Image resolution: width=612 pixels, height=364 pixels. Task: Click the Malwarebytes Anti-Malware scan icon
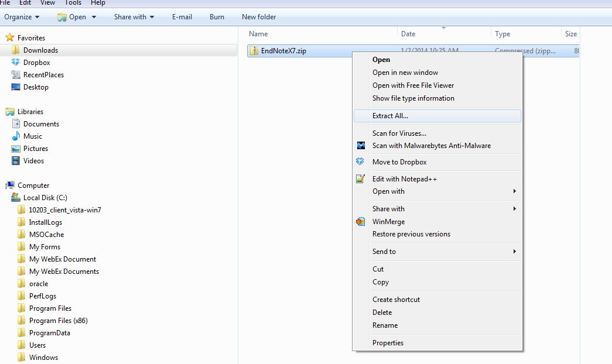(x=361, y=146)
